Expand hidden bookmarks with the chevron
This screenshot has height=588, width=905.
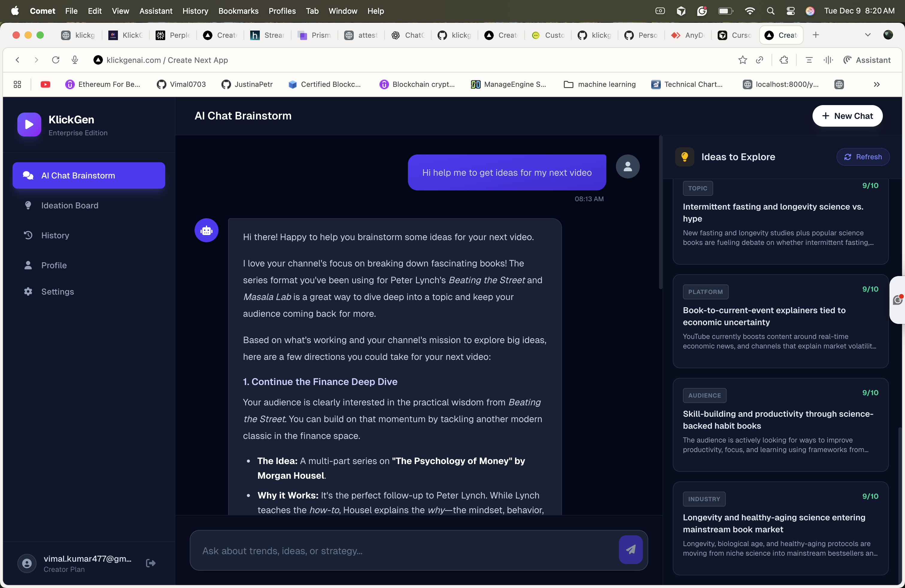pyautogui.click(x=877, y=84)
